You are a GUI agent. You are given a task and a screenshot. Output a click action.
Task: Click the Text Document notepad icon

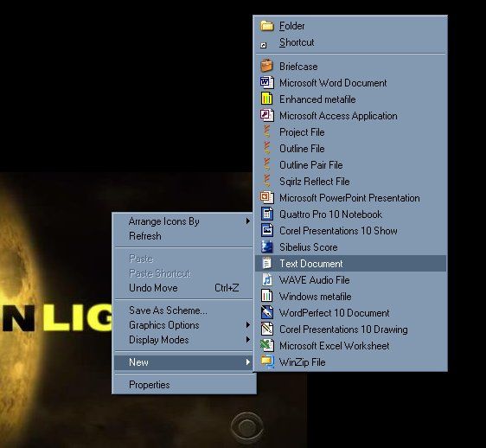tap(267, 263)
